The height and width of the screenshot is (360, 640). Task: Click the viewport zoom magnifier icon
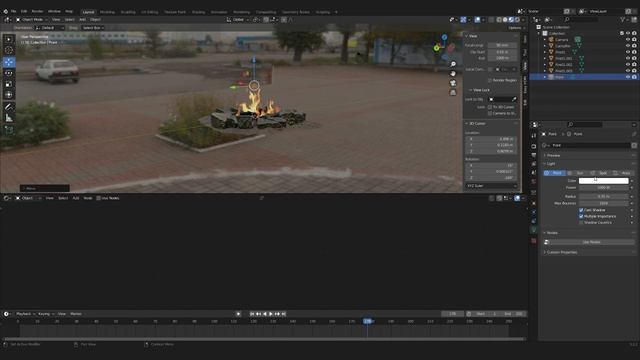[453, 64]
